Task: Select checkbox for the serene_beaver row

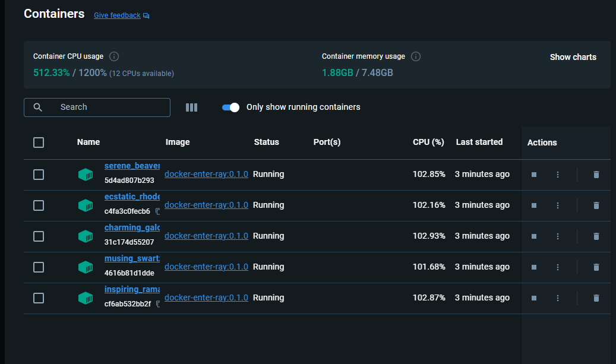Action: click(x=39, y=175)
